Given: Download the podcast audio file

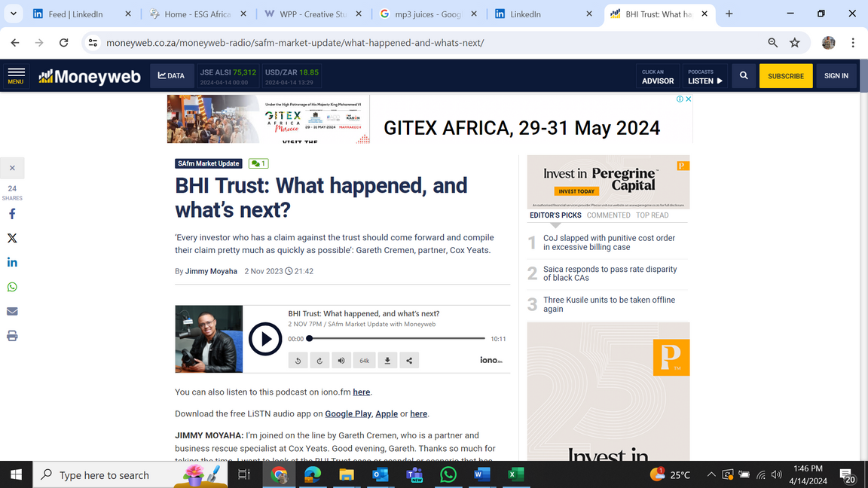Looking at the screenshot, I should tap(387, 361).
